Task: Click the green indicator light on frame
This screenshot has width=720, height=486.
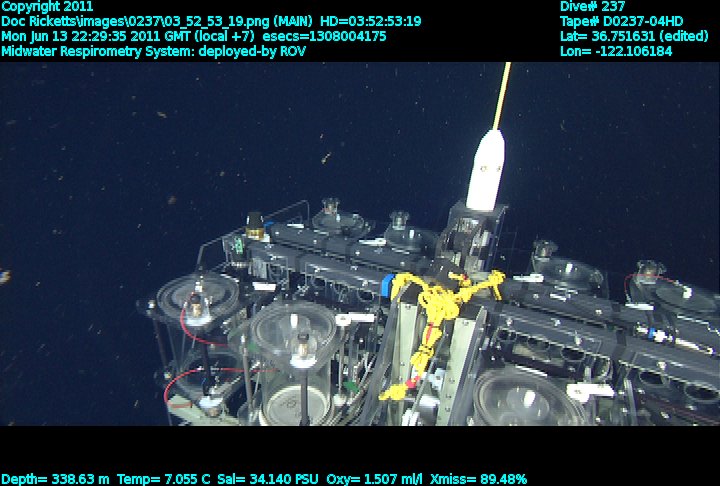Action: 239,243
